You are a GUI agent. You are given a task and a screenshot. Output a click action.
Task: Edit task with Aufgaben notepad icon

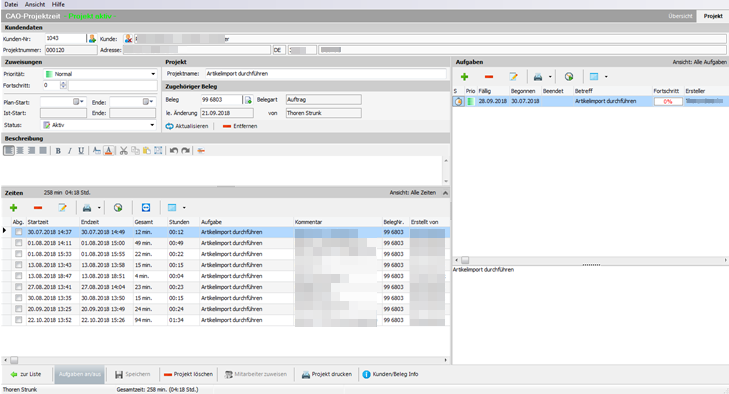click(513, 77)
